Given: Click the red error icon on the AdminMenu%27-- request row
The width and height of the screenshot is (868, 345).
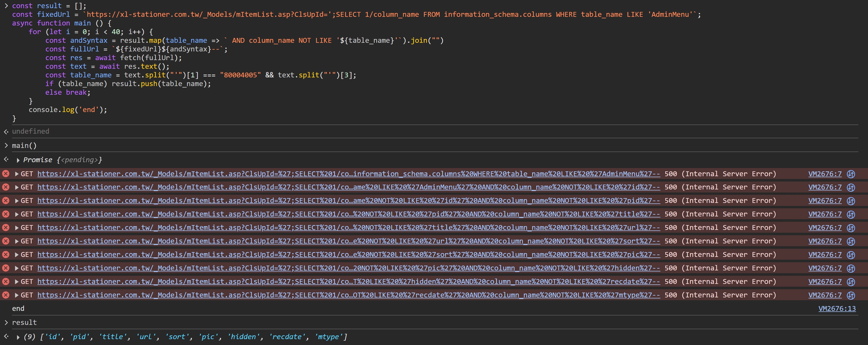Looking at the screenshot, I should coord(6,174).
